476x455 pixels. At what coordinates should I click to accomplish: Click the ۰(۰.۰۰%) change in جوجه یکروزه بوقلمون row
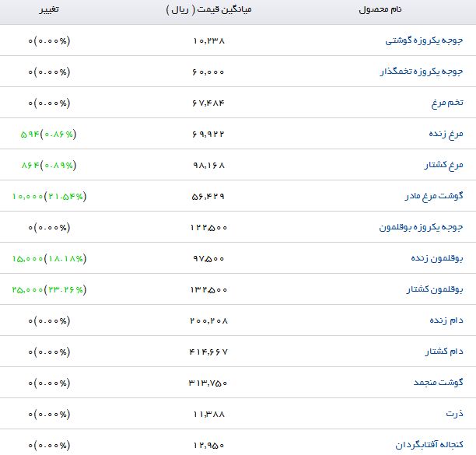(x=49, y=228)
